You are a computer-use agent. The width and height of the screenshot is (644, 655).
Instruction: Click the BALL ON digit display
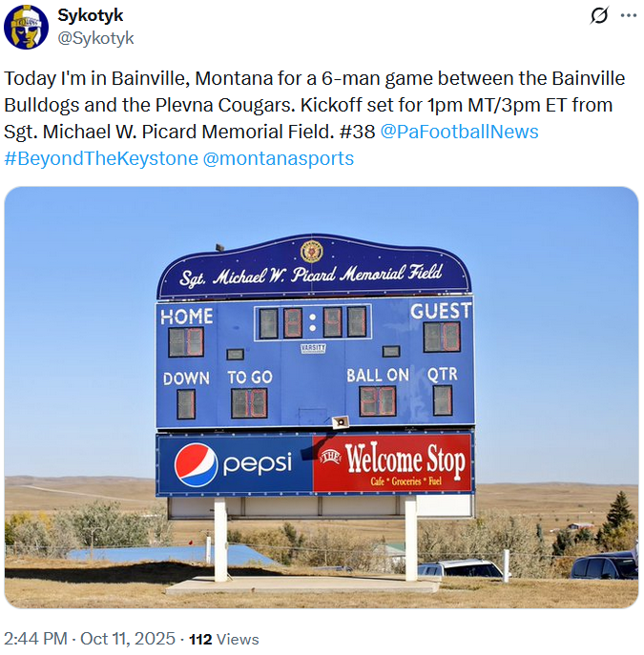point(378,401)
